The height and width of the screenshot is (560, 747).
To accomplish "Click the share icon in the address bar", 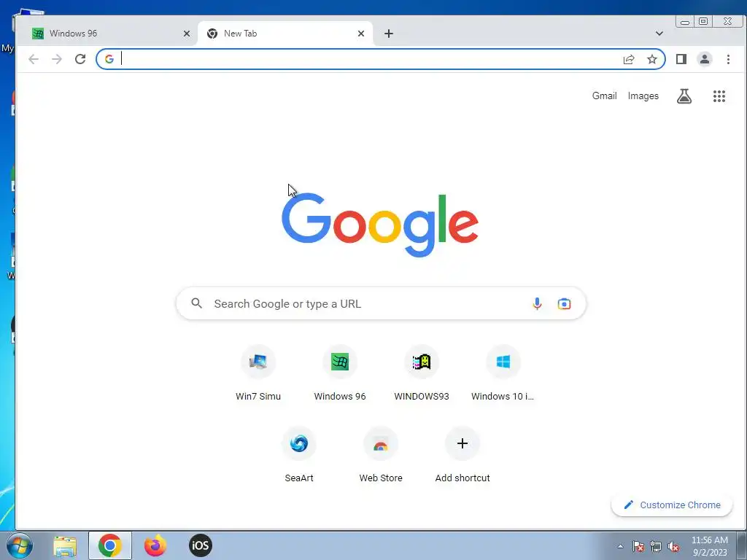I will [x=629, y=59].
